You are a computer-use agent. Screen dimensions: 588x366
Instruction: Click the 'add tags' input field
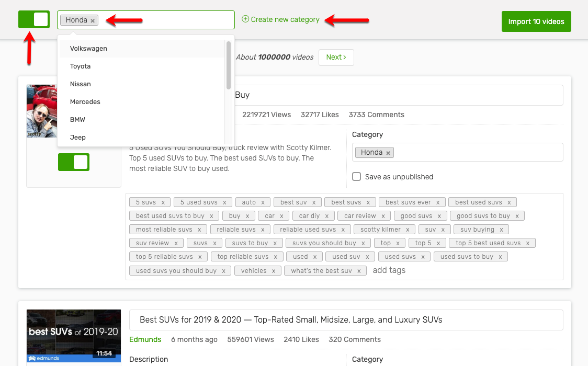tap(389, 270)
